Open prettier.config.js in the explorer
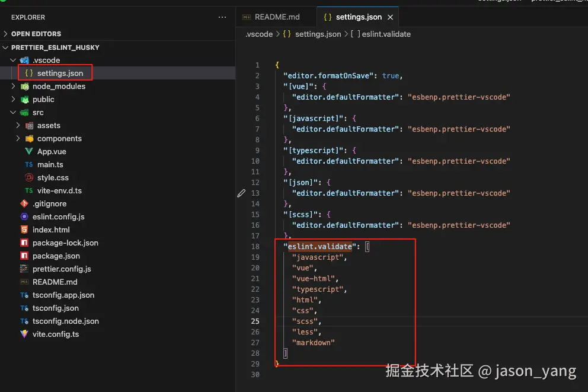588x392 pixels. (62, 269)
